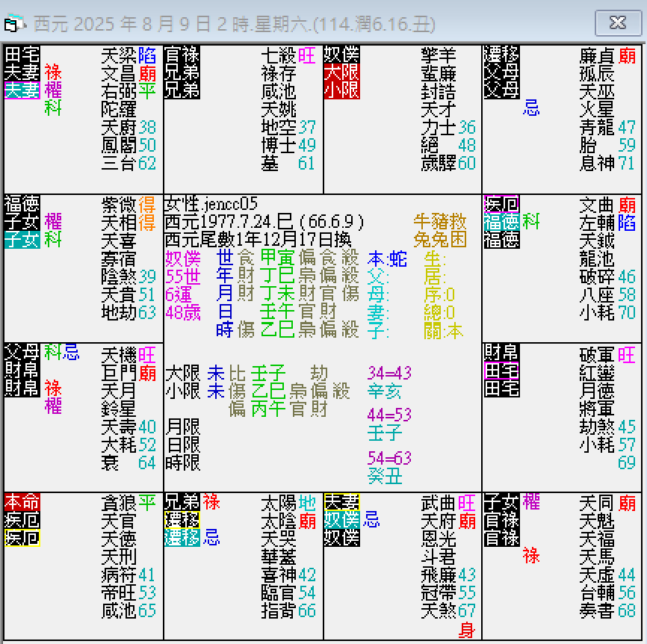Select the '右弼' star entry

pos(119,92)
